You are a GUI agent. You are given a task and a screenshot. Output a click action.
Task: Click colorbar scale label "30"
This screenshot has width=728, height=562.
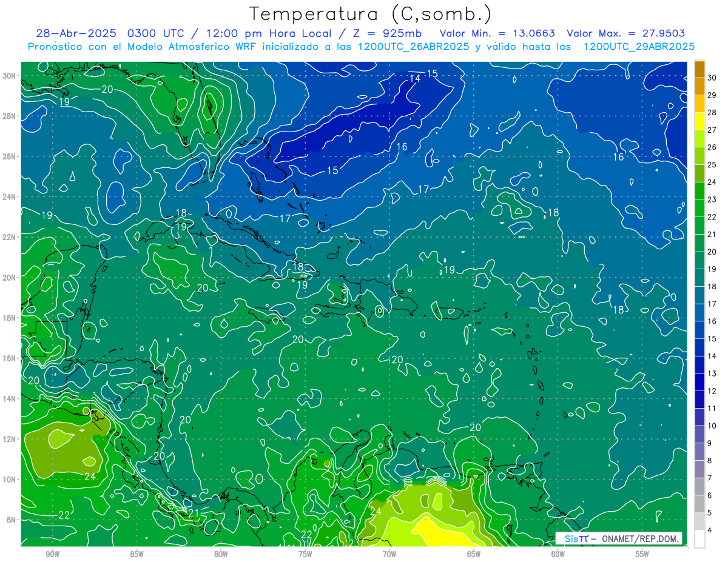tap(712, 78)
